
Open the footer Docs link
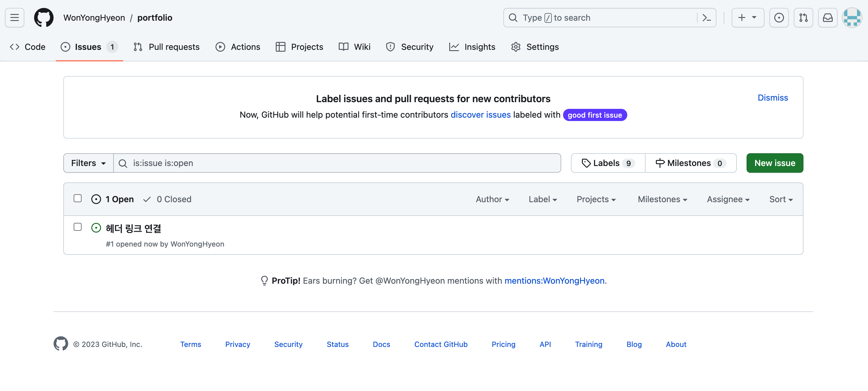click(381, 344)
